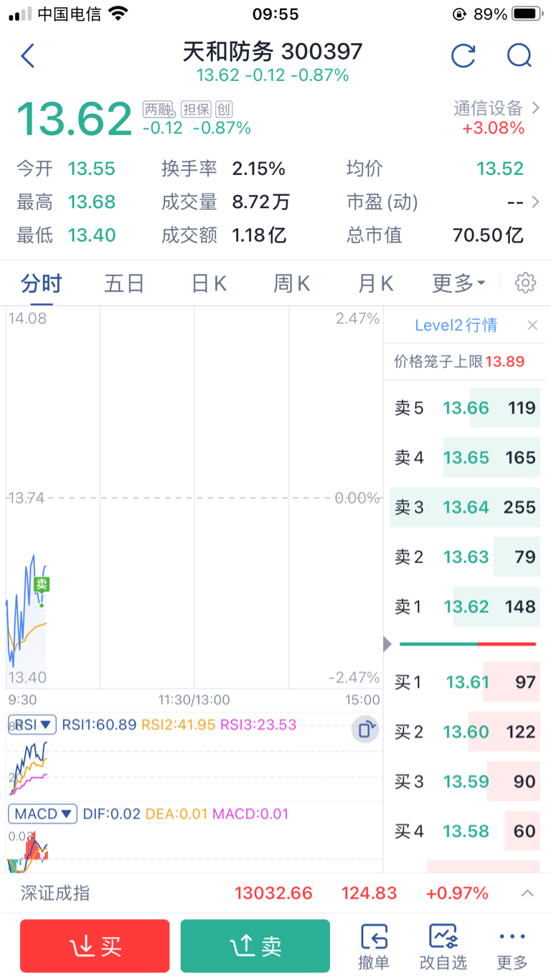This screenshot has width=551, height=980.
Task: Tap the green 卖 marker on chart
Action: point(42,585)
